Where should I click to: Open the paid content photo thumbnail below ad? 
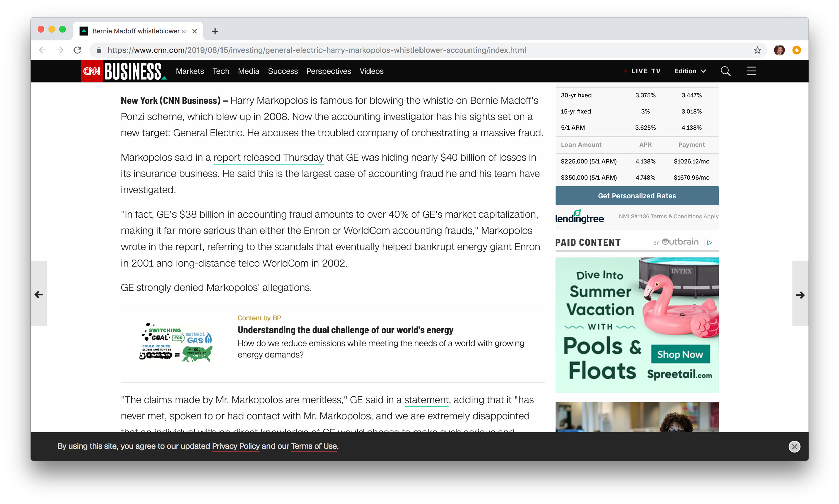(x=637, y=417)
